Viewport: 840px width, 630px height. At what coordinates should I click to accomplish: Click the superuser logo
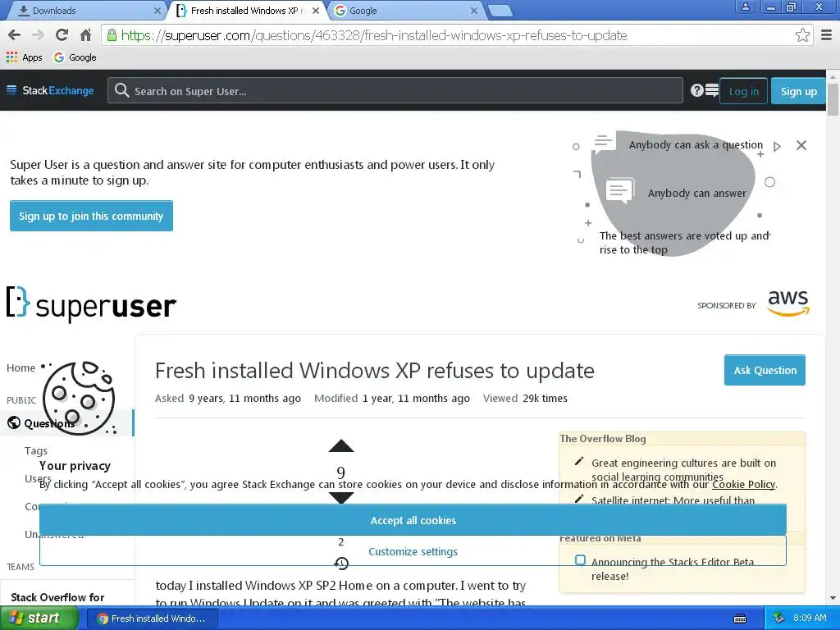pos(91,304)
